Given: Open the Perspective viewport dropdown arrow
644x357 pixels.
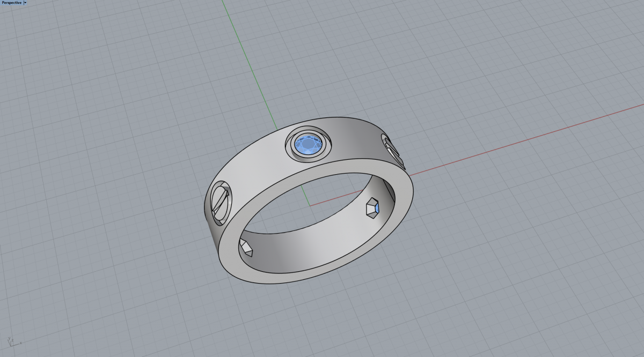Looking at the screenshot, I should point(25,3).
